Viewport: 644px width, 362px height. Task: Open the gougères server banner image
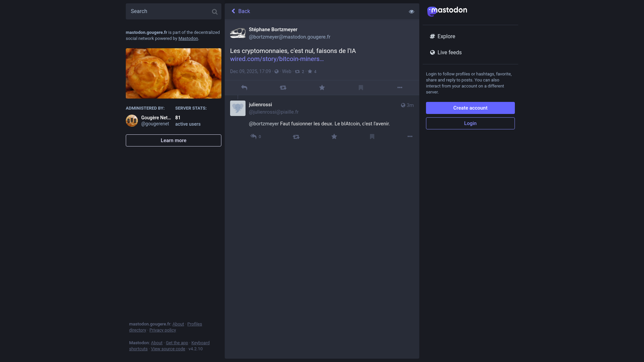(x=173, y=73)
